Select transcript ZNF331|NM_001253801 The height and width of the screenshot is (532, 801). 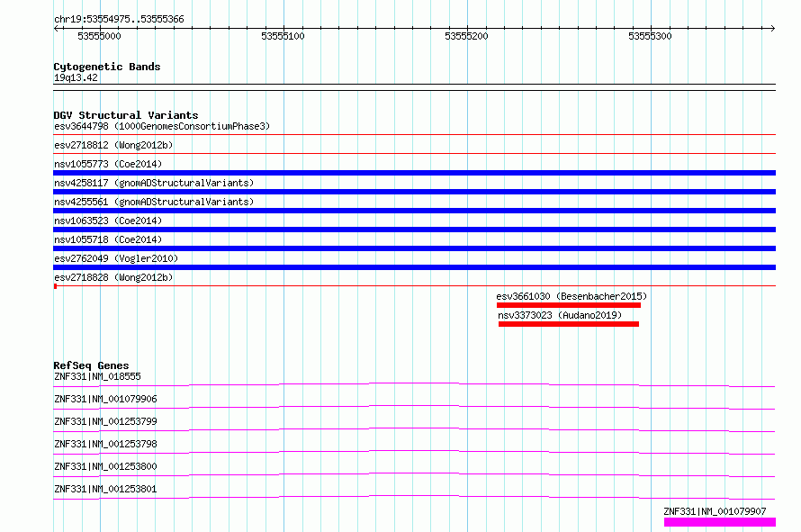tap(105, 489)
